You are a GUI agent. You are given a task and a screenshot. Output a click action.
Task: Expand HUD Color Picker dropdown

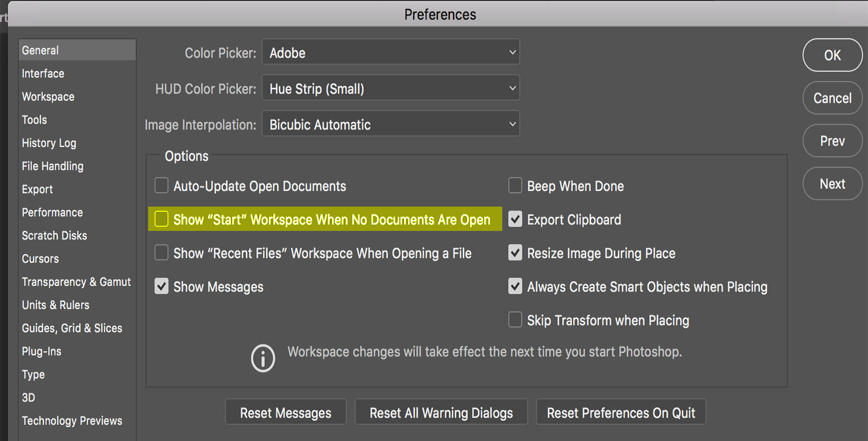tap(391, 89)
